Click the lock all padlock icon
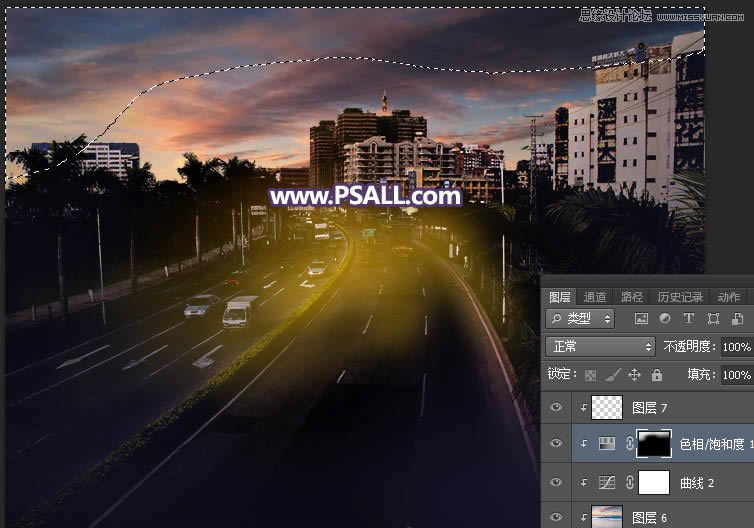 point(656,375)
